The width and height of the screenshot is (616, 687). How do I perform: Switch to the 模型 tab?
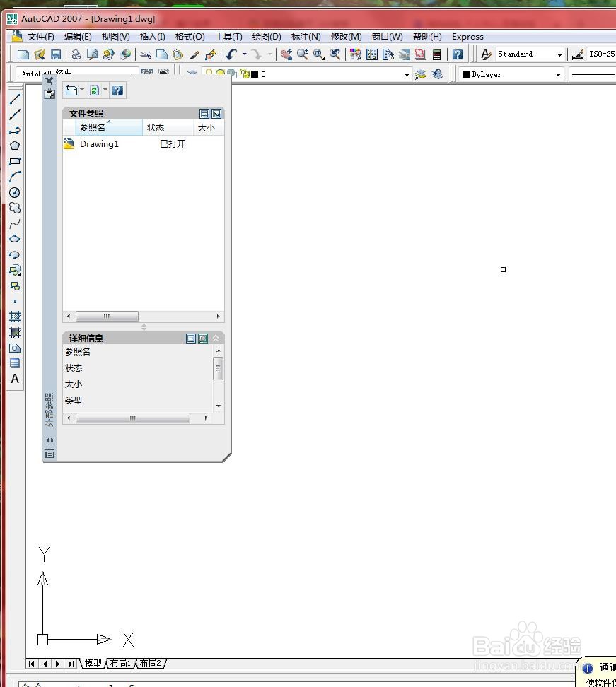pyautogui.click(x=93, y=664)
